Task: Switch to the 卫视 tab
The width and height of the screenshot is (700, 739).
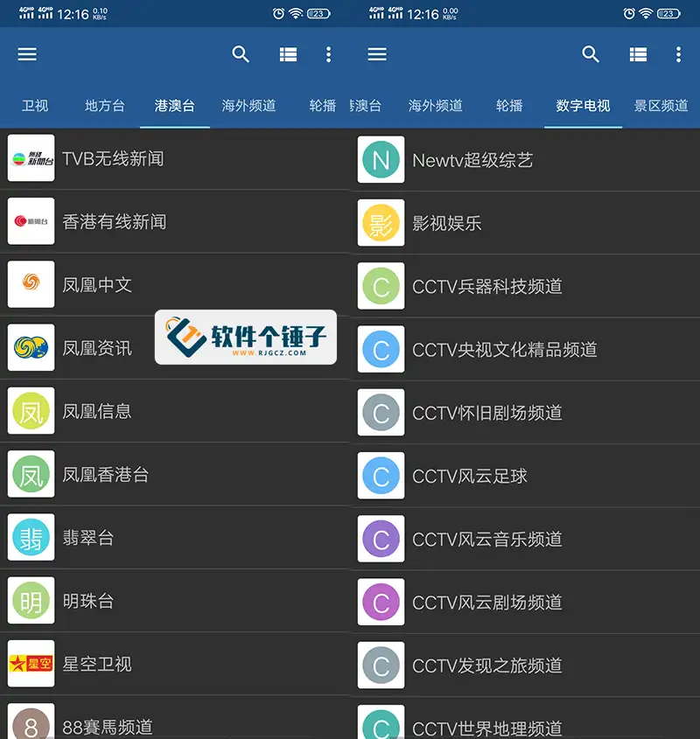Action: pyautogui.click(x=35, y=106)
